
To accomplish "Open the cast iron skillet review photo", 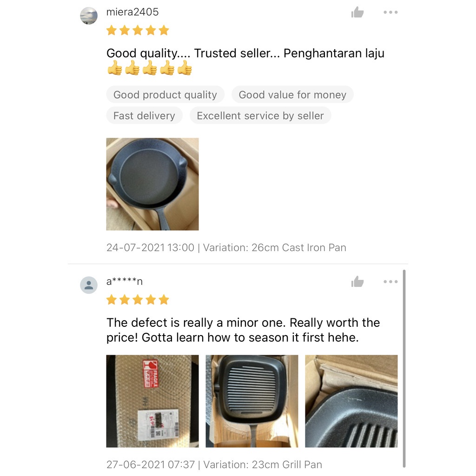I will click(152, 184).
